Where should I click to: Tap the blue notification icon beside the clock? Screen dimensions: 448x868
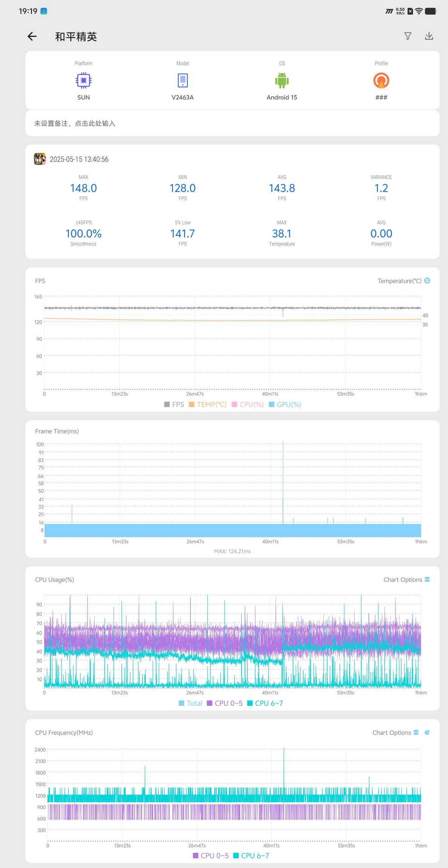(x=44, y=11)
